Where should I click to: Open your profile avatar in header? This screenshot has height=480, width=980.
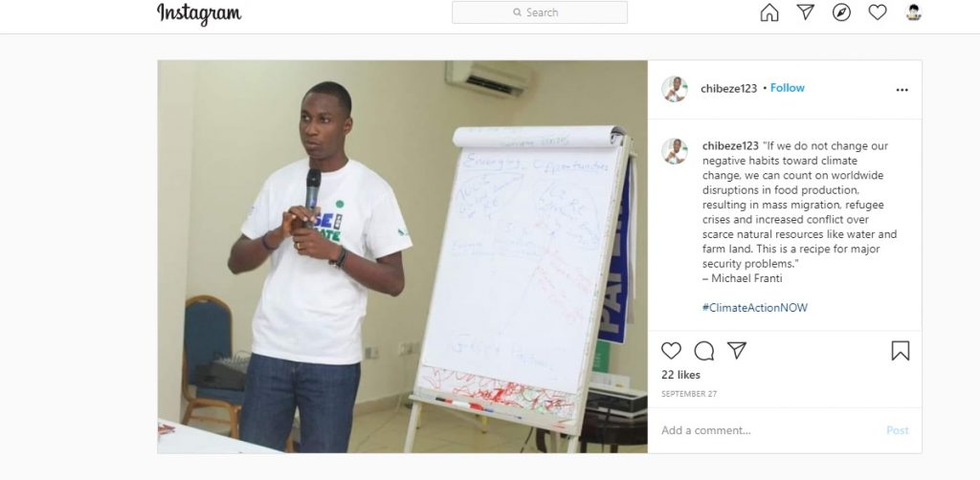(x=914, y=12)
